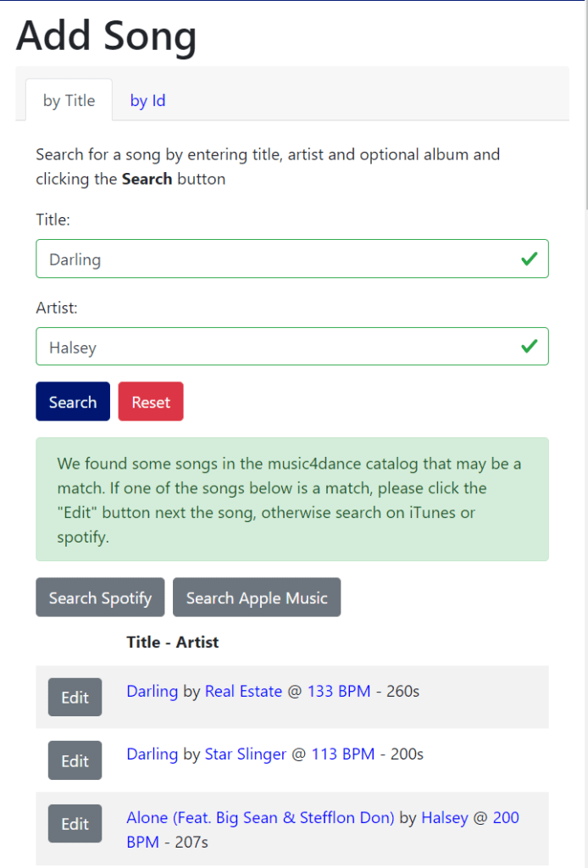Follow the 133 BPM tempo link
The image size is (588, 868).
339,691
